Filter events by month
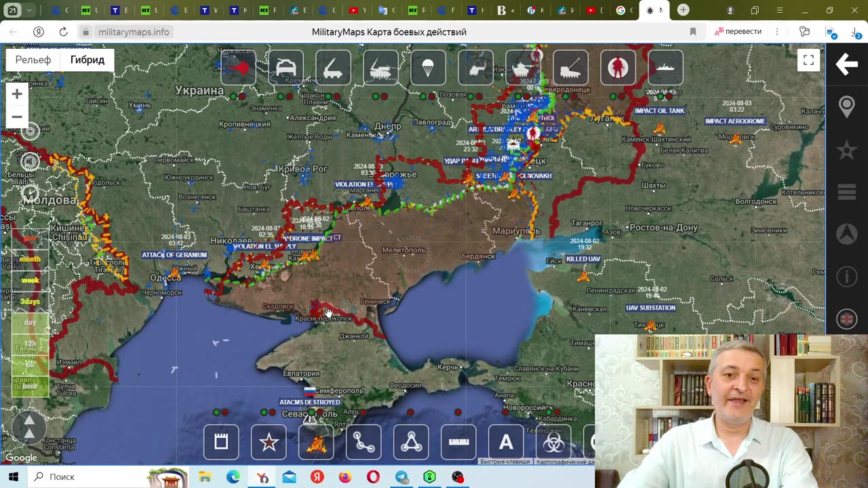 point(30,259)
